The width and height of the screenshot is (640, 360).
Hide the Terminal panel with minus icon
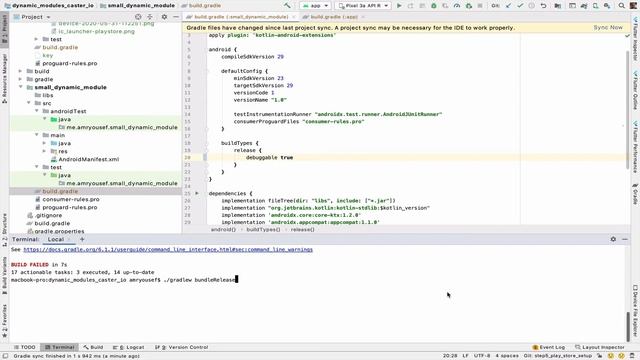point(625,239)
